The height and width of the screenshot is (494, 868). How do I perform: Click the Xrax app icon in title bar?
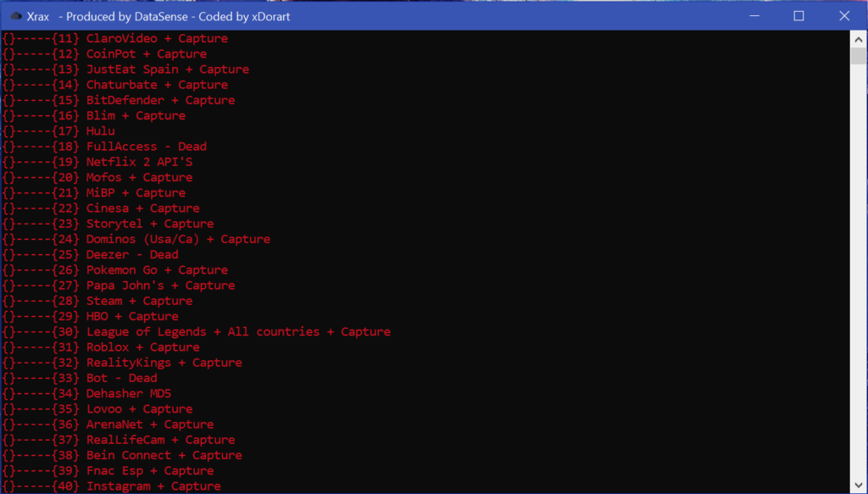pyautogui.click(x=16, y=16)
